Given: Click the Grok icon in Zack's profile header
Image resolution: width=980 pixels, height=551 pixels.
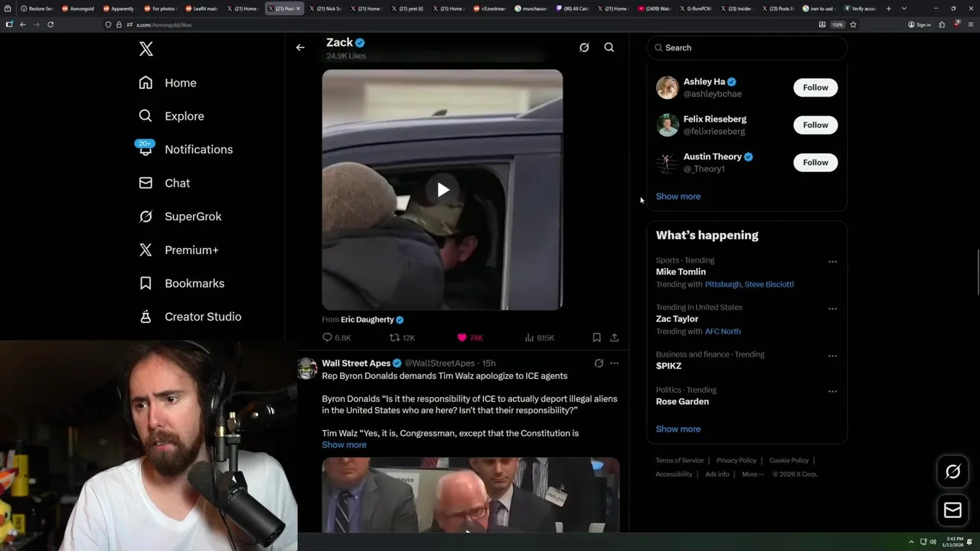Looking at the screenshot, I should point(584,47).
